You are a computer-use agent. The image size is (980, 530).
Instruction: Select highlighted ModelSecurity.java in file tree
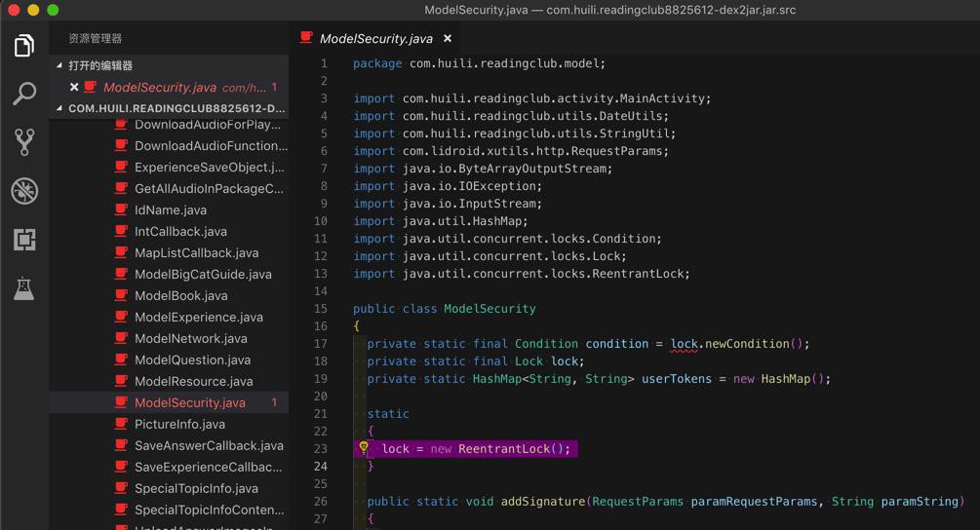click(x=169, y=402)
